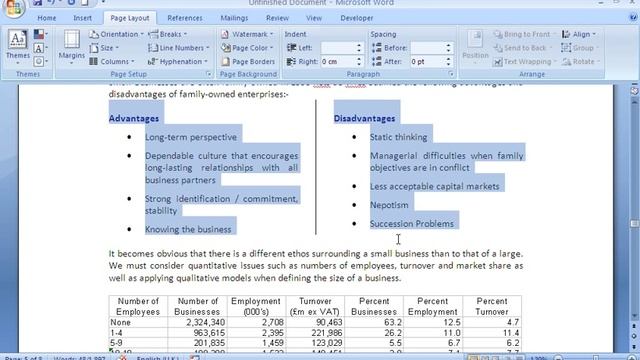Select the Page Layout tab

point(130,18)
